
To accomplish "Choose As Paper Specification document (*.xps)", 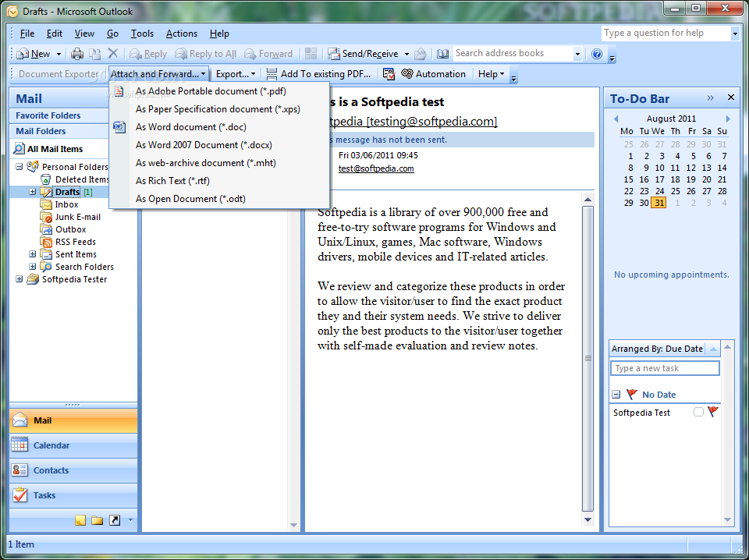I will click(219, 109).
